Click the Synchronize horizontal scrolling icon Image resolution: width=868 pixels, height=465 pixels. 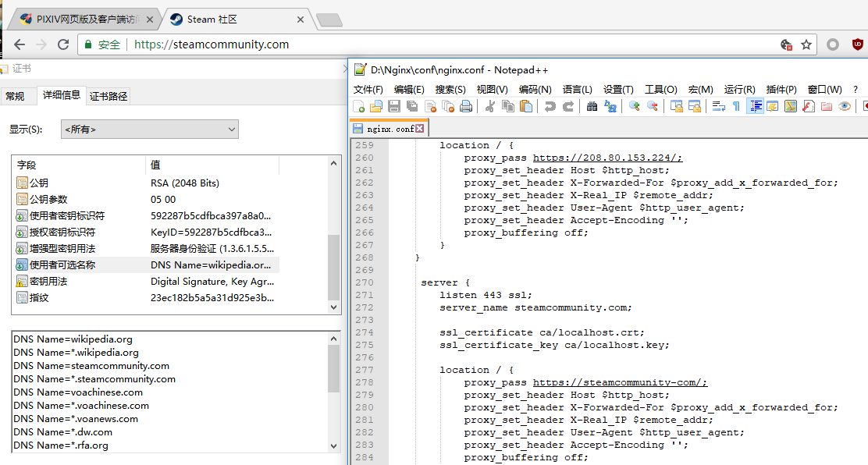[694, 106]
